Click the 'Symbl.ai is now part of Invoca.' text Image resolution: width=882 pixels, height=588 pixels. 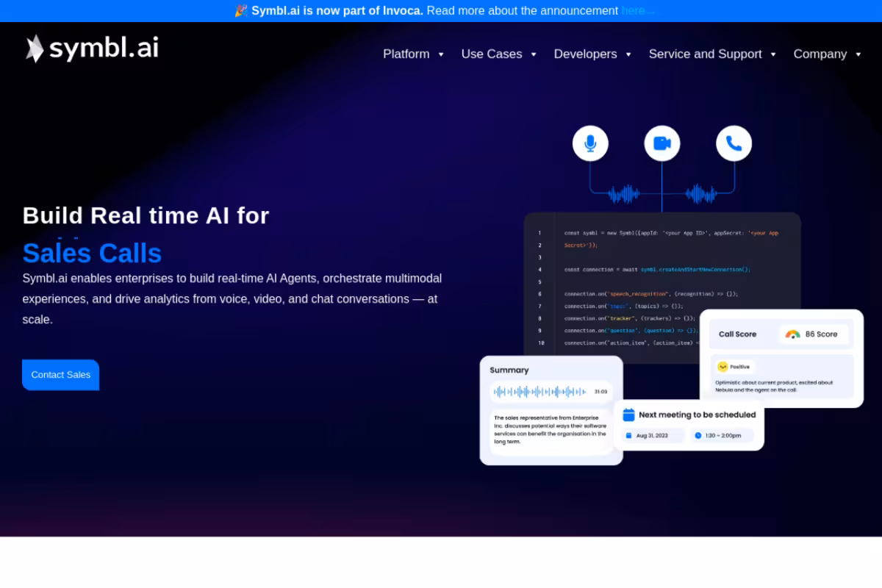(337, 10)
